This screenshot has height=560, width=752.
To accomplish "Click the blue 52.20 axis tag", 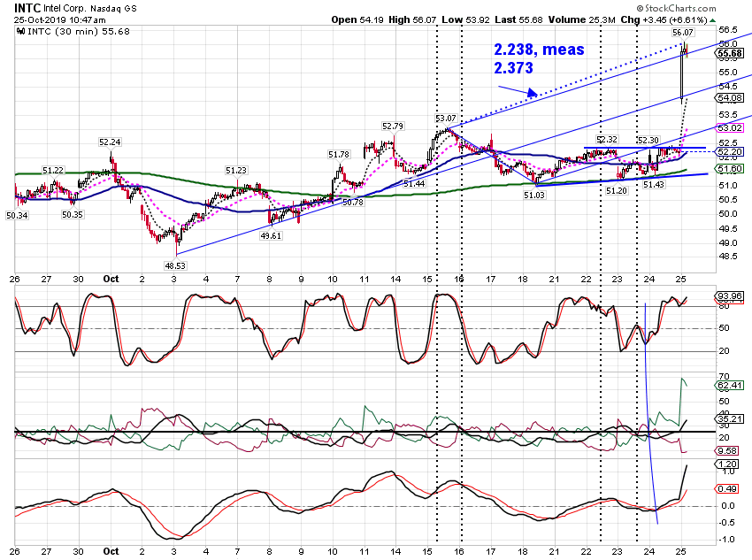I will click(731, 151).
